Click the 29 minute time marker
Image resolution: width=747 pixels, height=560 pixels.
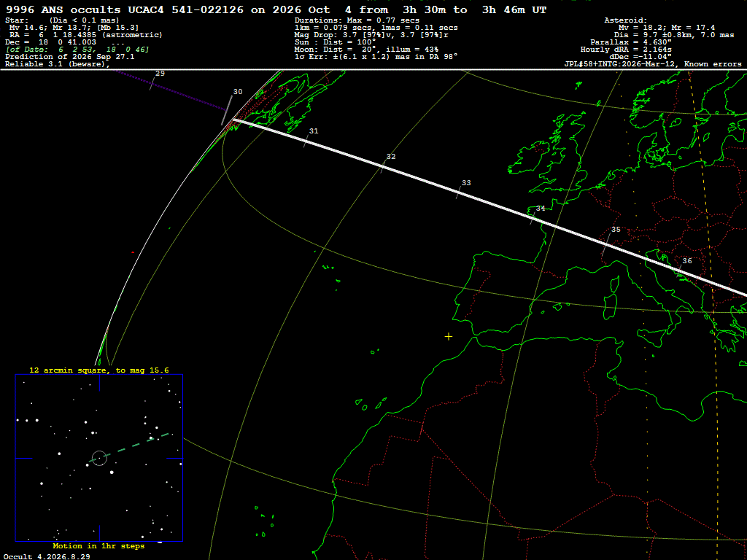pos(160,74)
